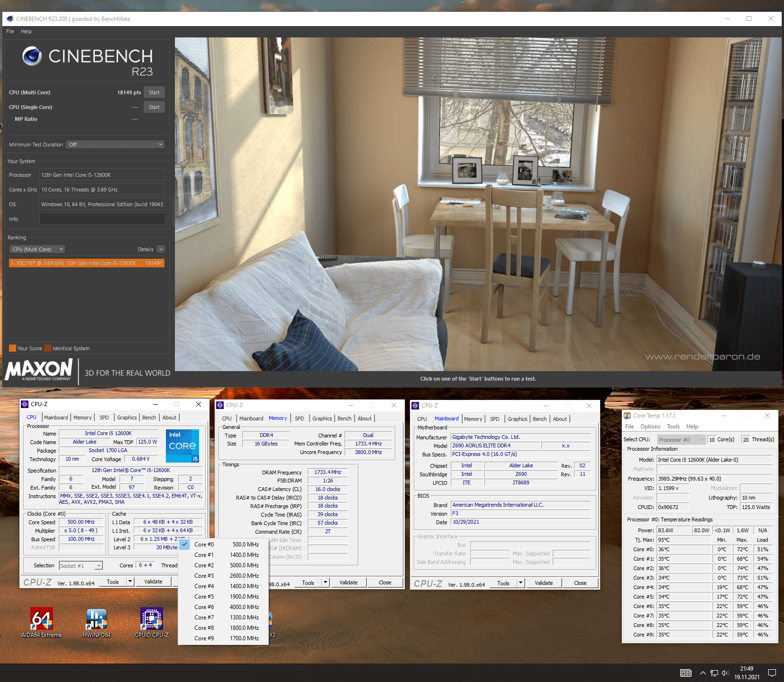
Task: Open the Core Temp Help menu
Action: 692,427
